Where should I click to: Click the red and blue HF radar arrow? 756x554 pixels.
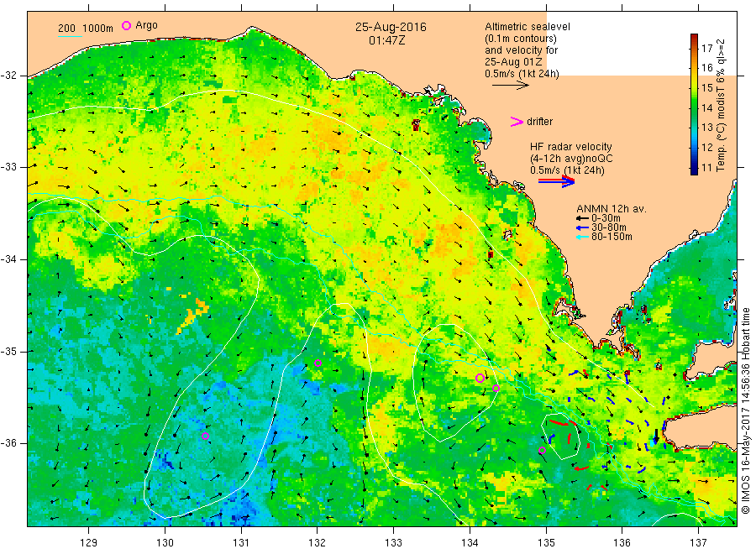[x=556, y=181]
